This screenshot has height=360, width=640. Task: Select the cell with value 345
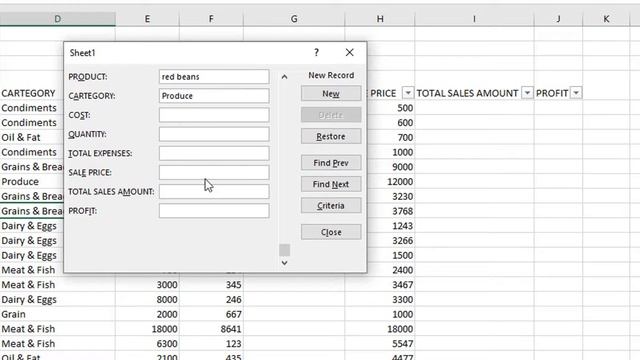pyautogui.click(x=211, y=285)
